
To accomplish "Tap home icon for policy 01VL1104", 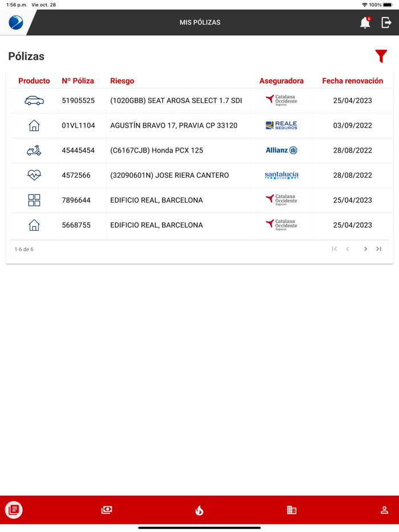I will click(x=34, y=125).
